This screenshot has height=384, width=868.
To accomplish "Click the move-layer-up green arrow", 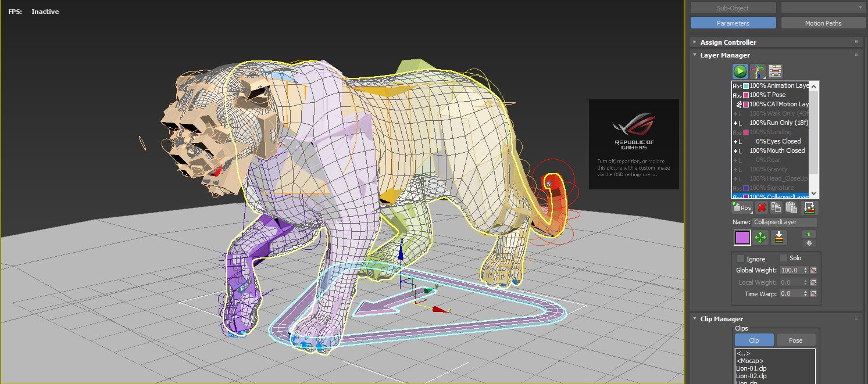I will click(x=809, y=234).
